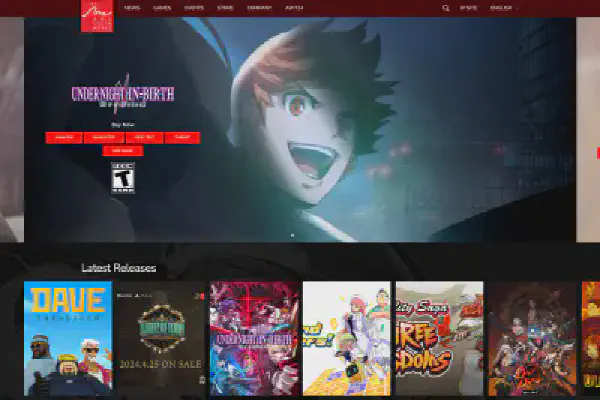
Task: Open the Events menu item
Action: (194, 8)
